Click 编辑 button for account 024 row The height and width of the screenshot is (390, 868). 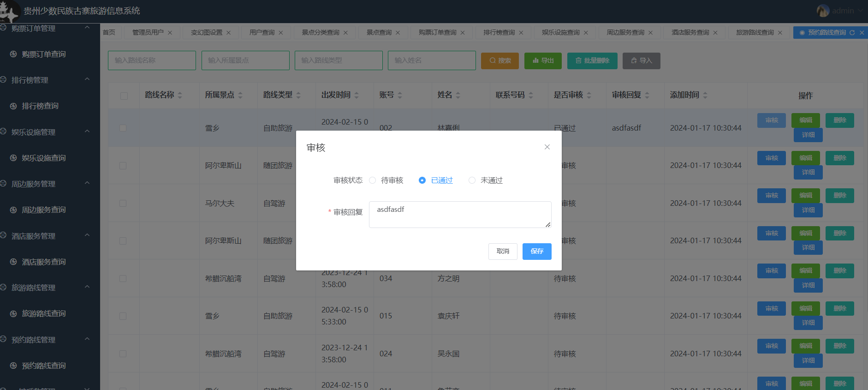click(x=806, y=346)
